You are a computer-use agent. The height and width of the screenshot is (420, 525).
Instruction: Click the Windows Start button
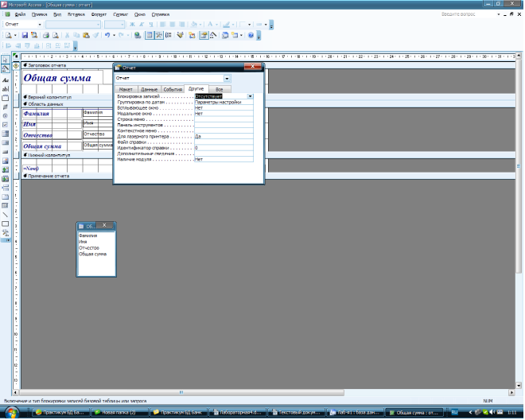11,412
